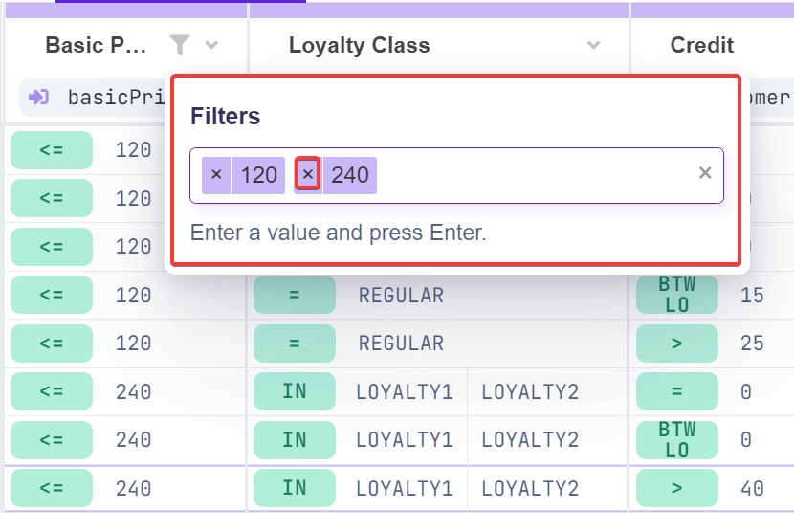
Task: Click the input arrow icon beside basicPri
Action: click(39, 97)
